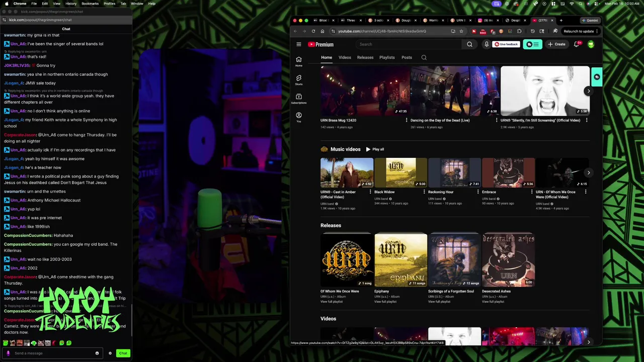The width and height of the screenshot is (644, 362).
Task: Click the Wi-Fi icon in menu bar
Action: (x=572, y=4)
